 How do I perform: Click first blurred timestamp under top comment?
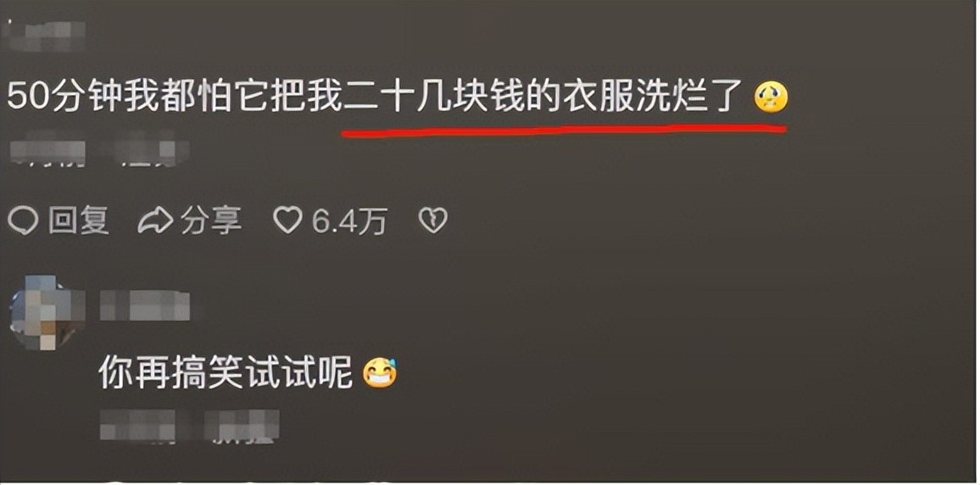coord(47,152)
